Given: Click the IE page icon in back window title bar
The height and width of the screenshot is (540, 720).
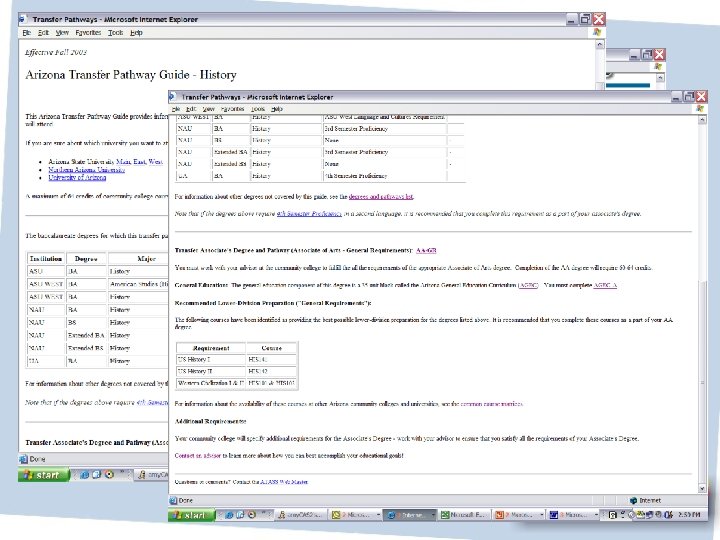Looking at the screenshot, I should pyautogui.click(x=22, y=19).
